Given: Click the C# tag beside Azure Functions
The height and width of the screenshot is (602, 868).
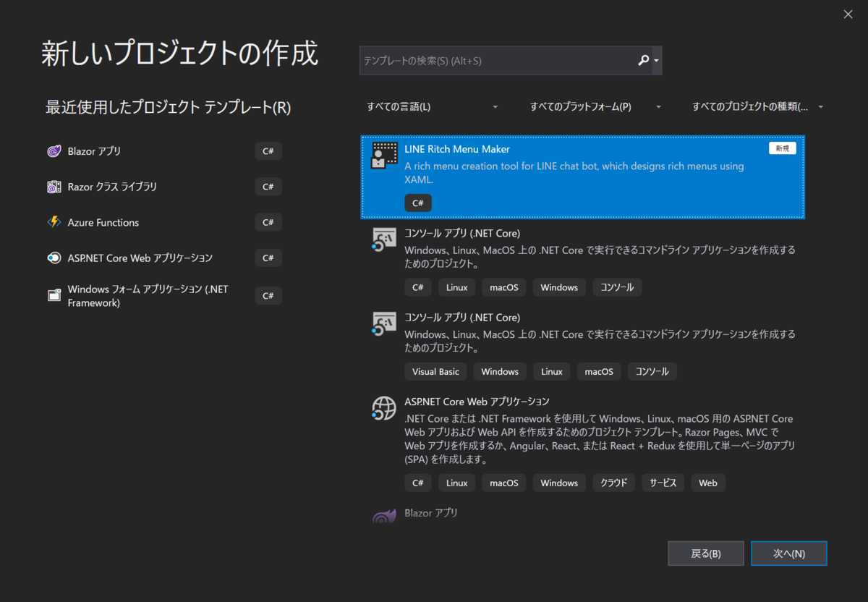Looking at the screenshot, I should click(268, 222).
